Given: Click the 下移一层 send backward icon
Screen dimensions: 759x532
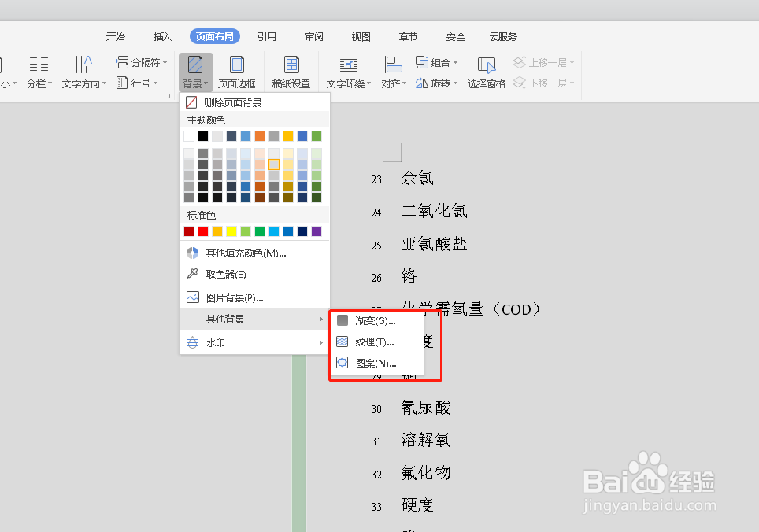Looking at the screenshot, I should pyautogui.click(x=520, y=83).
